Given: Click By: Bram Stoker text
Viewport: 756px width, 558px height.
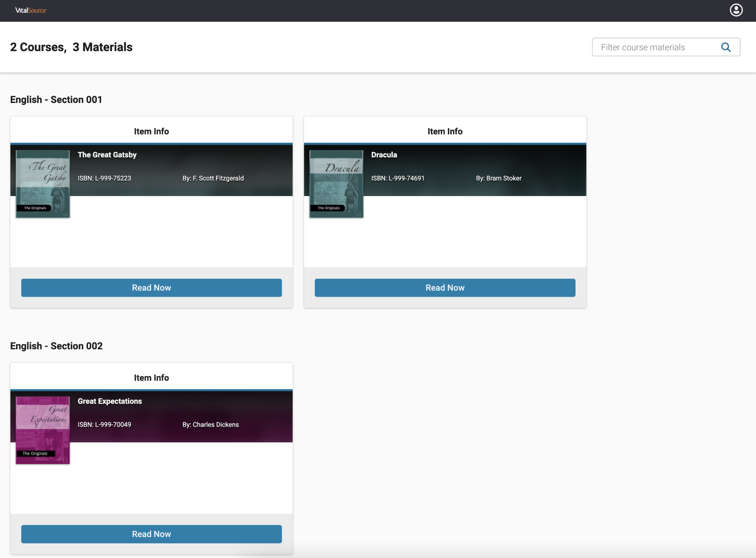Looking at the screenshot, I should tap(499, 178).
